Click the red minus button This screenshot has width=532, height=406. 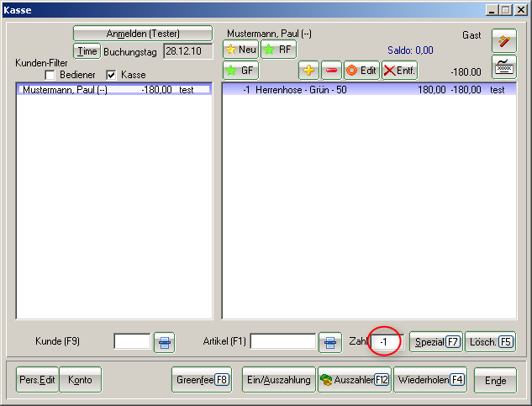coord(331,71)
